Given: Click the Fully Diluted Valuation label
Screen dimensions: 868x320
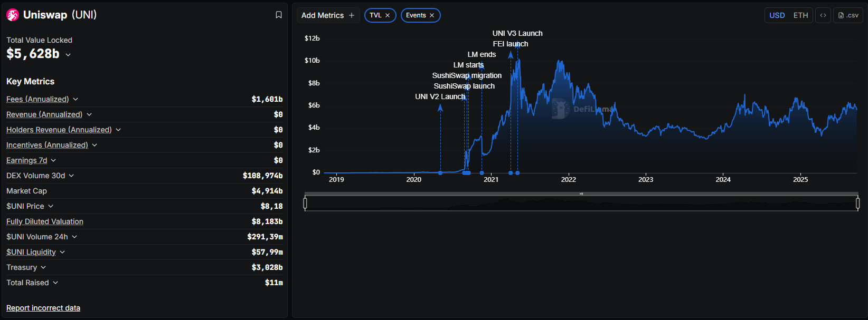Looking at the screenshot, I should tap(45, 221).
